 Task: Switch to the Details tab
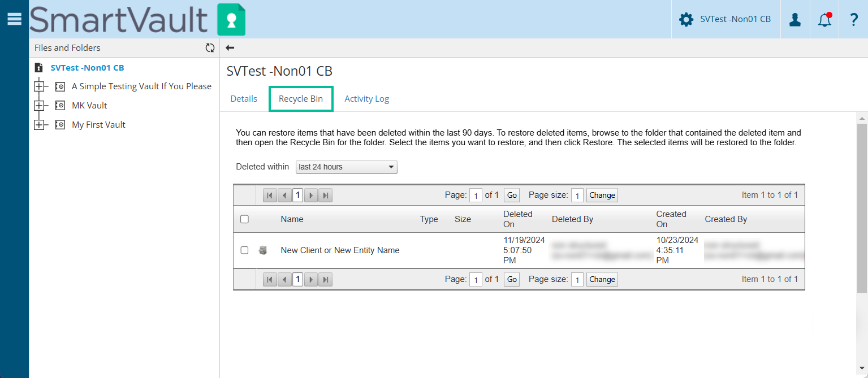tap(244, 99)
